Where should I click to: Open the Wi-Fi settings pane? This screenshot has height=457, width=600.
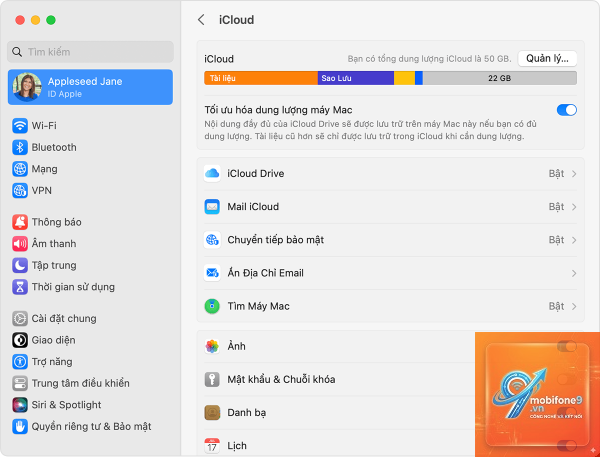tap(90, 126)
